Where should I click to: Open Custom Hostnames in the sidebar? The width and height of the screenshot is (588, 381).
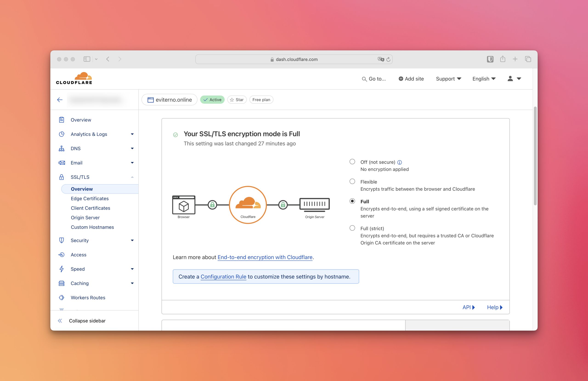coord(92,227)
